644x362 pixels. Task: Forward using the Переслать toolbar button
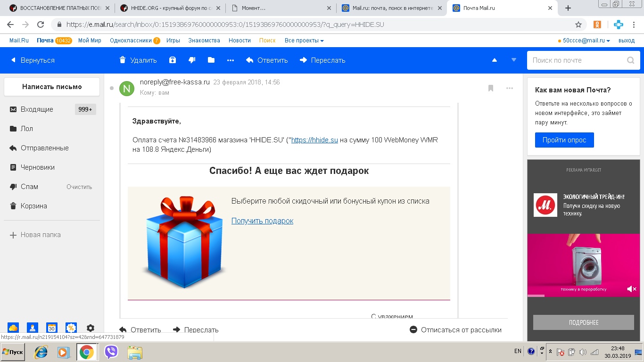tap(322, 60)
